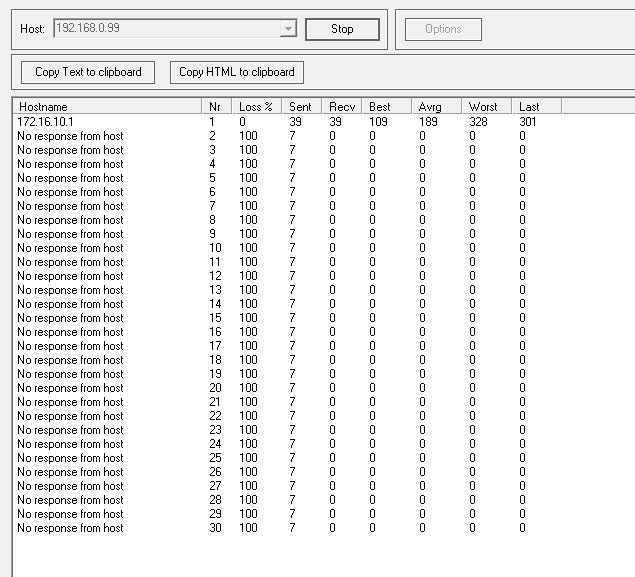The height and width of the screenshot is (577, 635).
Task: Click the Avrg column header
Action: 437,107
